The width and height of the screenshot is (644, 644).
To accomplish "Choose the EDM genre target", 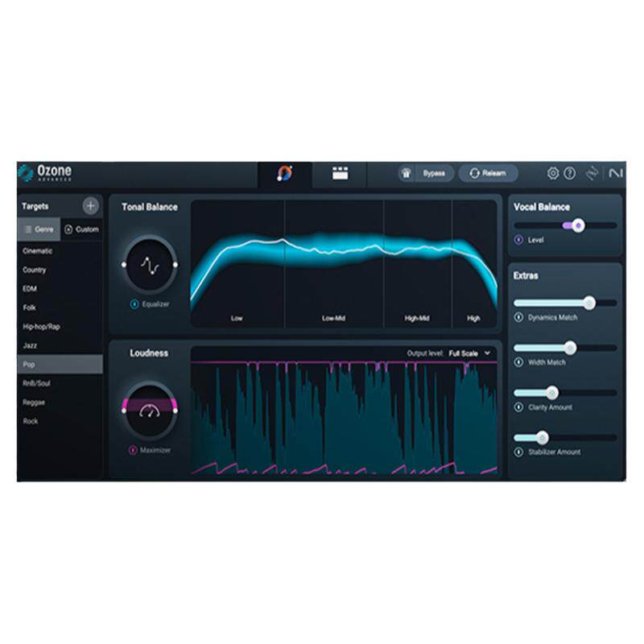I will (x=60, y=289).
